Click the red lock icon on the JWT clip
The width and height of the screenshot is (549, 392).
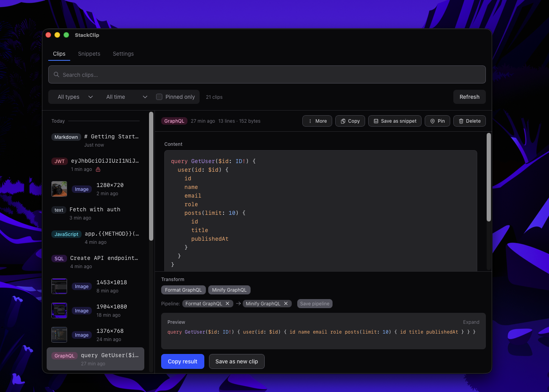pos(97,169)
